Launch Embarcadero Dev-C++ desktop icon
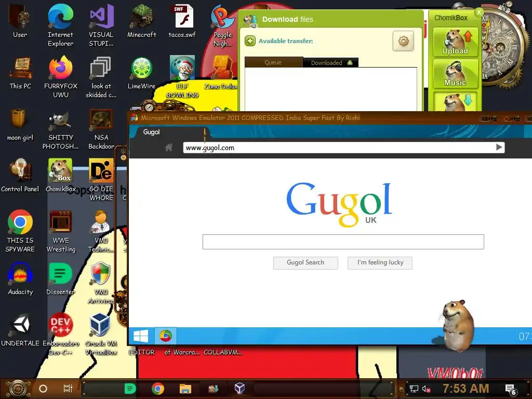Image resolution: width=532 pixels, height=399 pixels. [x=60, y=334]
